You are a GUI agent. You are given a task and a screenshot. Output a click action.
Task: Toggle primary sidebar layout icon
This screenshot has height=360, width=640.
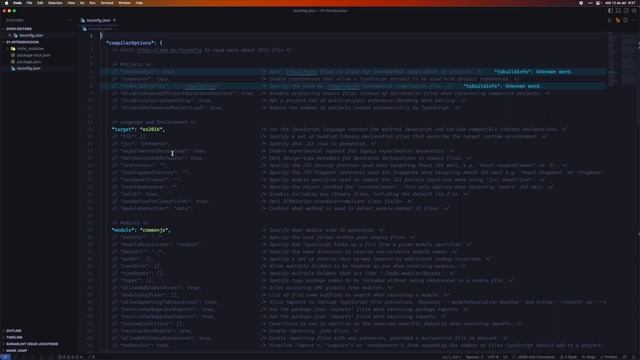pyautogui.click(x=610, y=11)
